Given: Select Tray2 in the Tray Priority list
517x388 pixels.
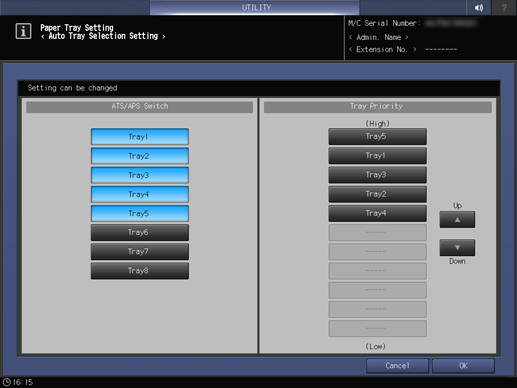Looking at the screenshot, I should [377, 194].
